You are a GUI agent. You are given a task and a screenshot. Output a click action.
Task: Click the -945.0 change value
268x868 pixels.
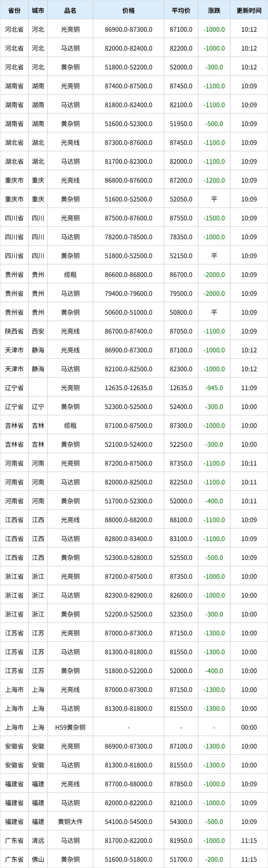214,388
